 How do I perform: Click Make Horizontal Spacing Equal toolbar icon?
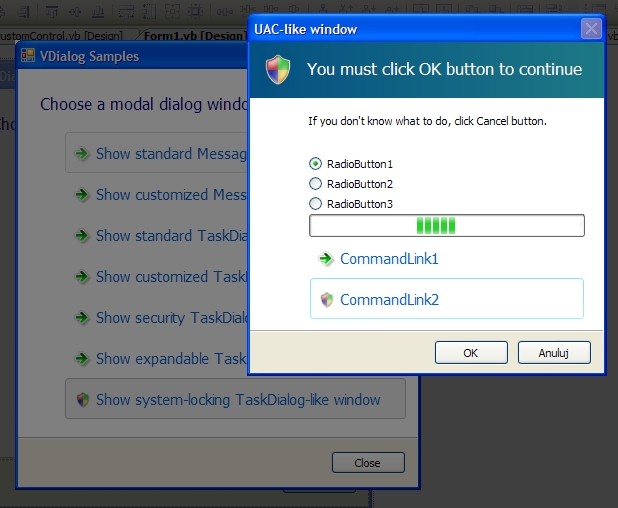[224, 11]
